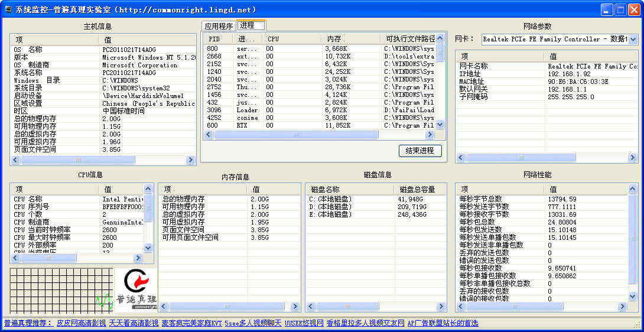Select the conime process row
644x332 pixels.
[x=320, y=118]
